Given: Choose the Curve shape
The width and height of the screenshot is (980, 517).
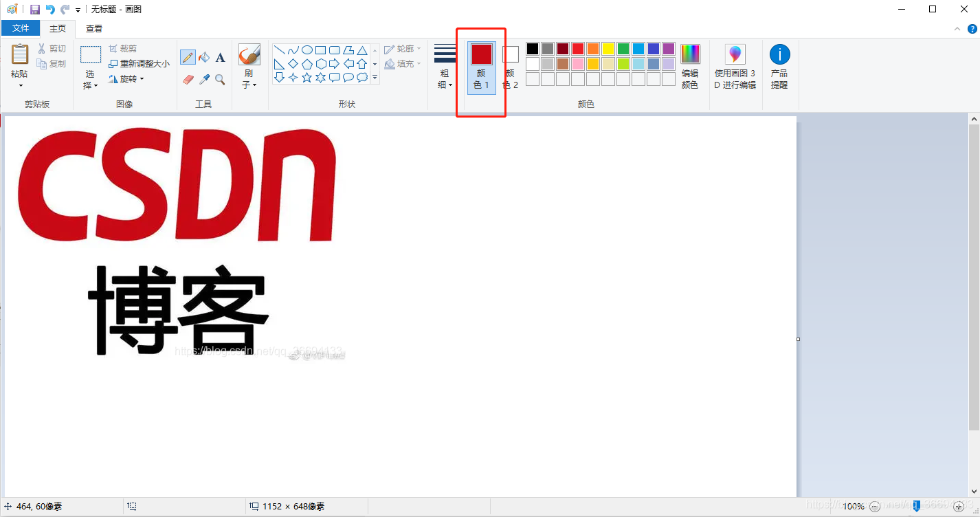Looking at the screenshot, I should point(293,50).
